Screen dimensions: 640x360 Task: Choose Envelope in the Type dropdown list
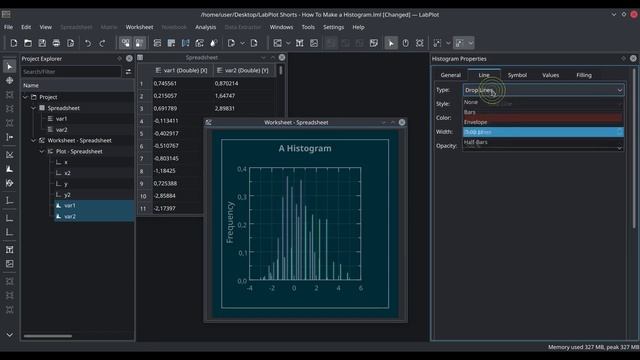click(x=543, y=122)
